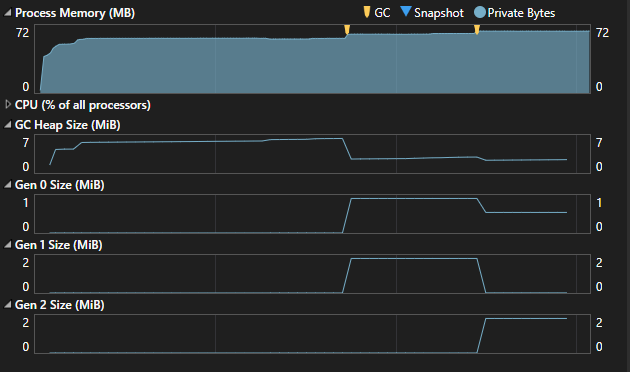Click the yellow GC legend icon
This screenshot has height=372, width=630.
coord(366,12)
